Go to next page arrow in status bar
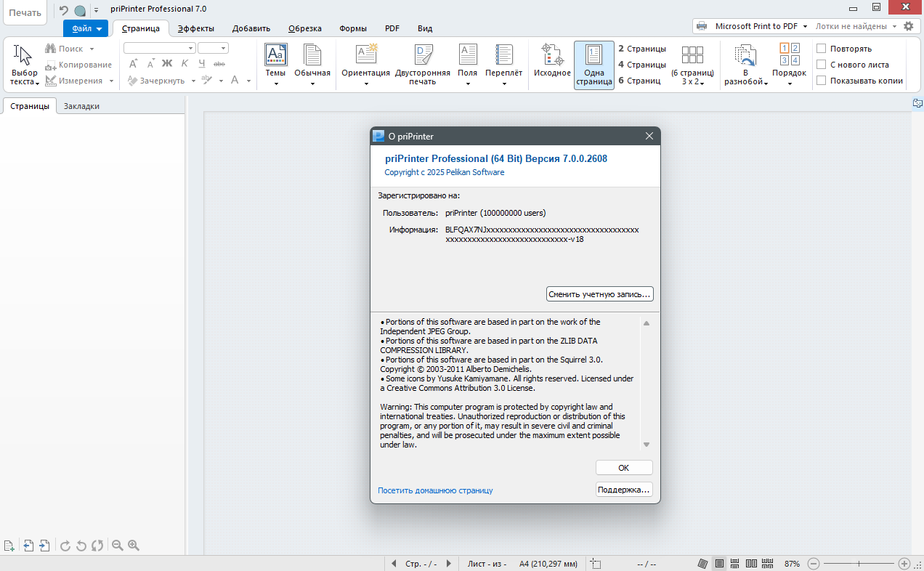Viewport: 924px width, 571px height. pyautogui.click(x=449, y=564)
